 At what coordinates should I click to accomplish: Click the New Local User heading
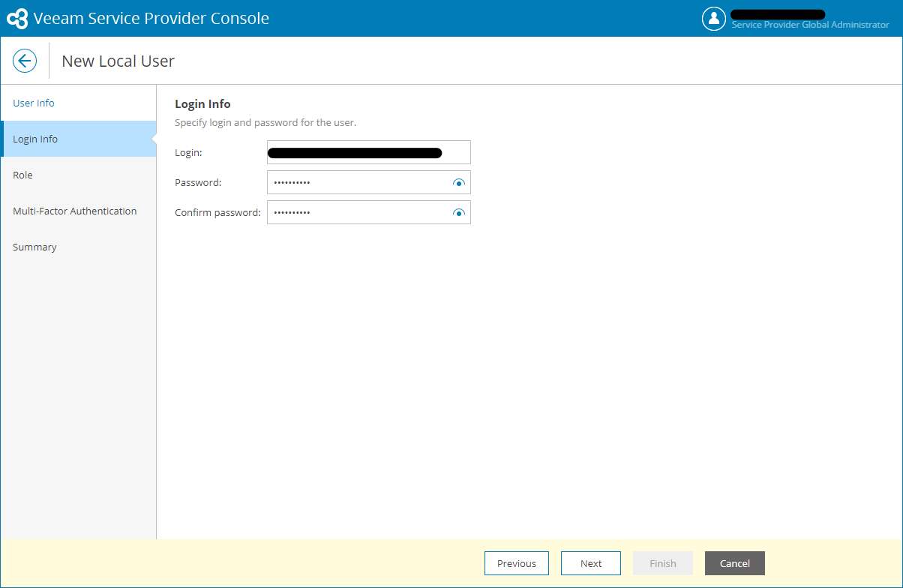tap(118, 61)
